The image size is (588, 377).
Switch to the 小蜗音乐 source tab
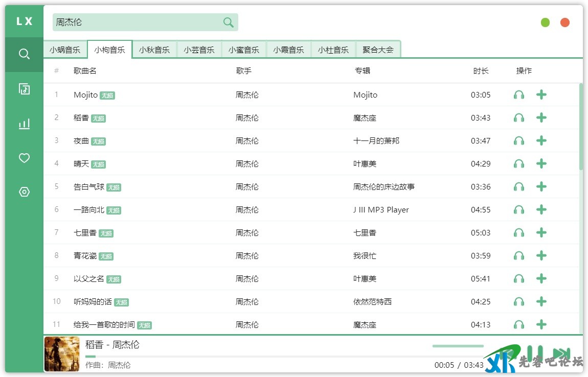point(65,50)
